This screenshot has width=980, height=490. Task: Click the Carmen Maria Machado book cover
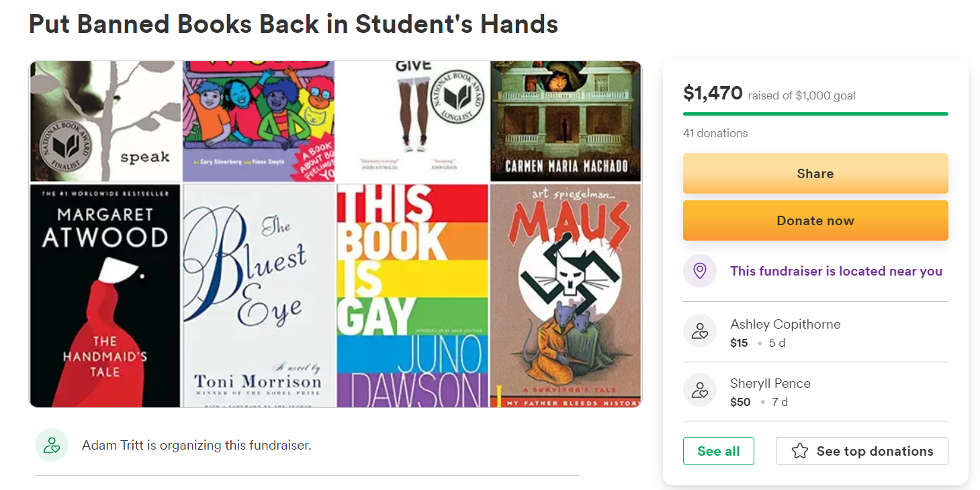click(566, 121)
